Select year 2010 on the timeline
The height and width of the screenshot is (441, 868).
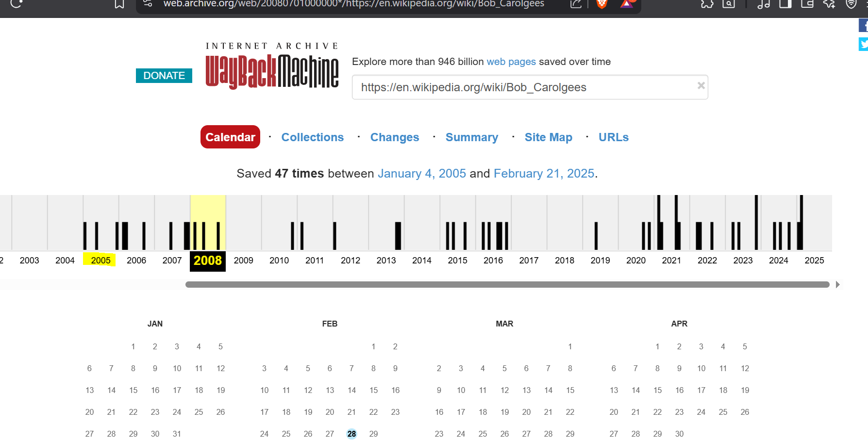pos(279,261)
